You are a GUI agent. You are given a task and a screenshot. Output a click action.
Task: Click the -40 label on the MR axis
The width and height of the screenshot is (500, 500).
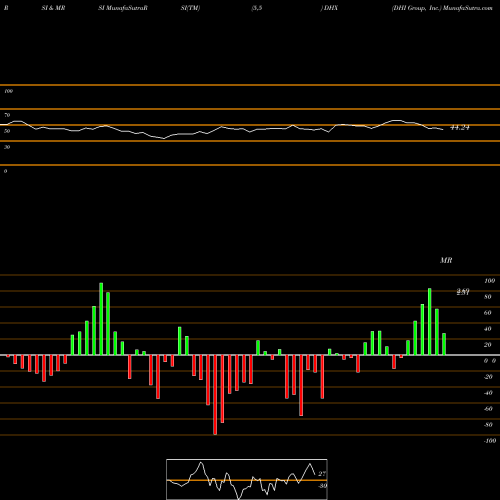pyautogui.click(x=488, y=393)
